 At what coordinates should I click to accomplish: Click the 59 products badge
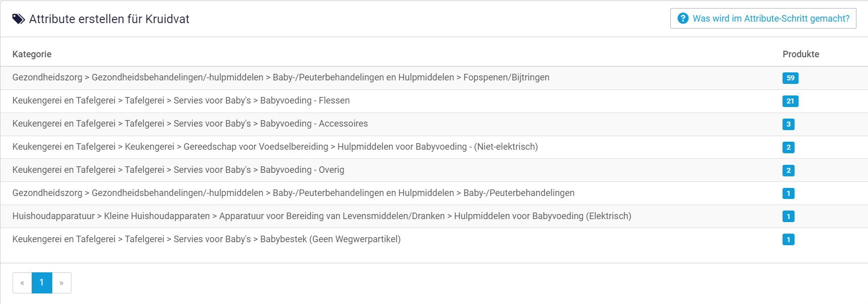click(790, 78)
